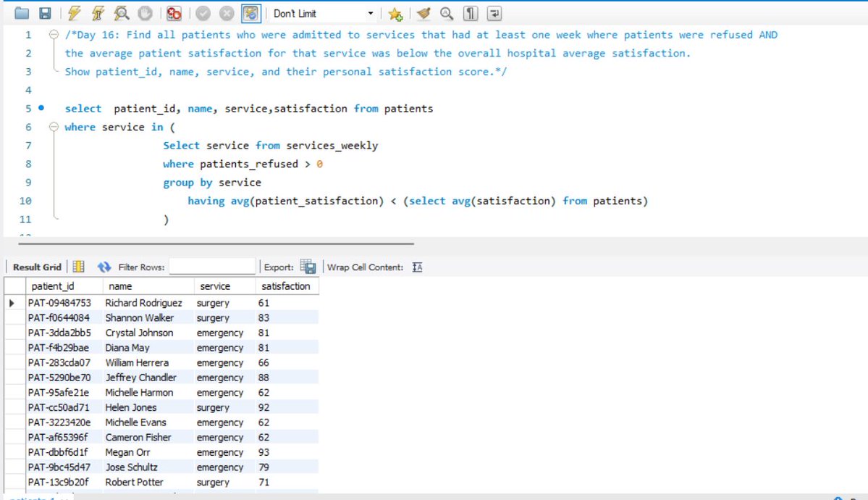Select the current row arrow indicator
This screenshot has width=868, height=500.
click(x=12, y=303)
